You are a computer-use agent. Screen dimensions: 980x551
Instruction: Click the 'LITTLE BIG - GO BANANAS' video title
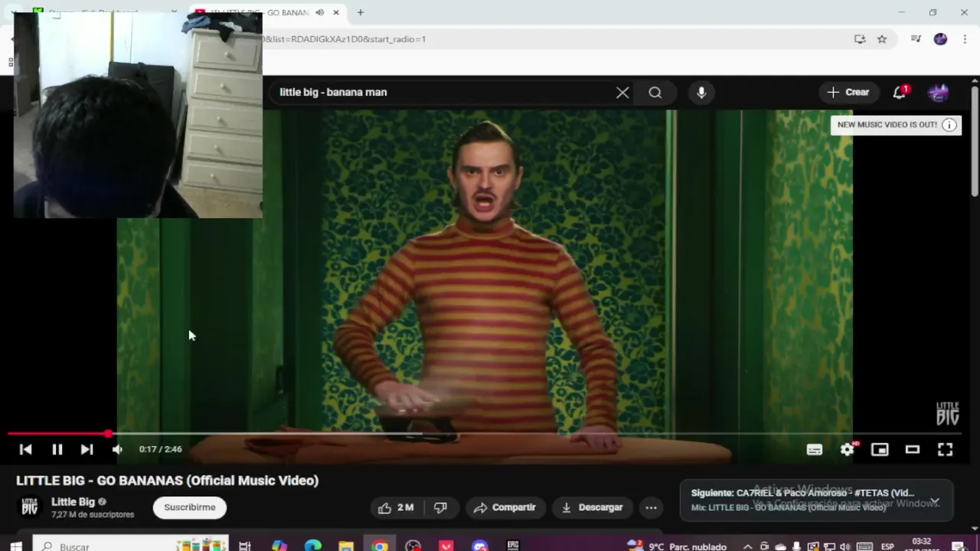[x=167, y=481]
